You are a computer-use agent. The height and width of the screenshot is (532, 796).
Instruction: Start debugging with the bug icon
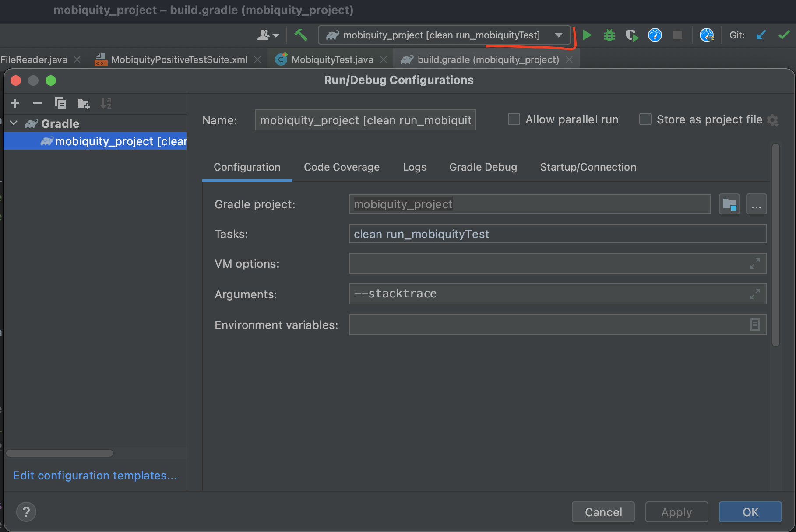point(609,35)
